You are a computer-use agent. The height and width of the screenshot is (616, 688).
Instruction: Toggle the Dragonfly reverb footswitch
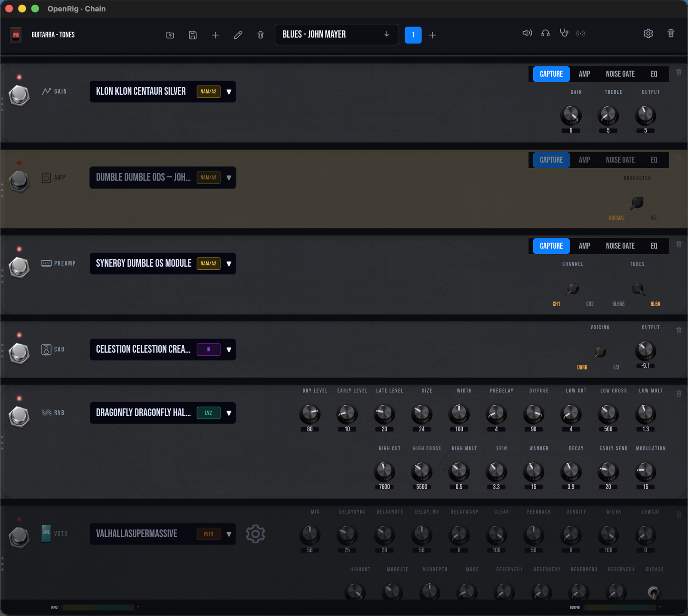(19, 416)
